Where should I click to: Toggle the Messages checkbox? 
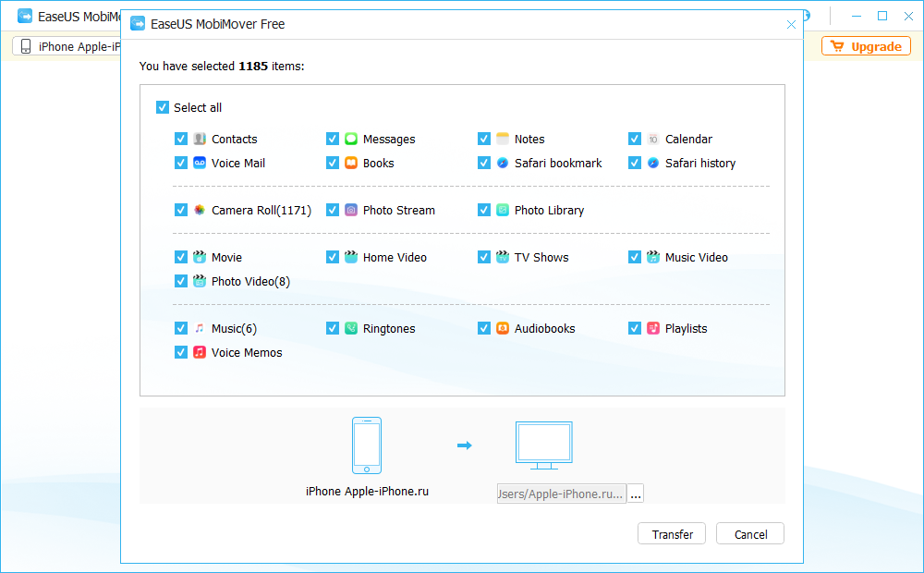click(333, 140)
